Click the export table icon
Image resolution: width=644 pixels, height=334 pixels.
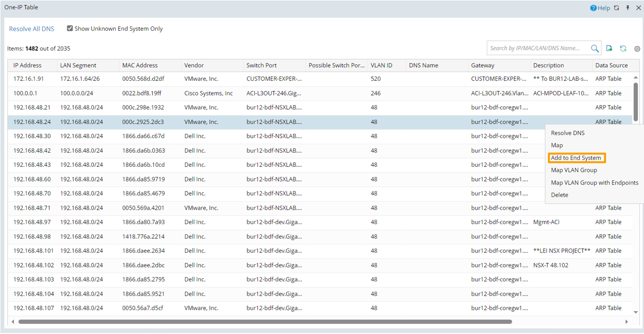[610, 49]
